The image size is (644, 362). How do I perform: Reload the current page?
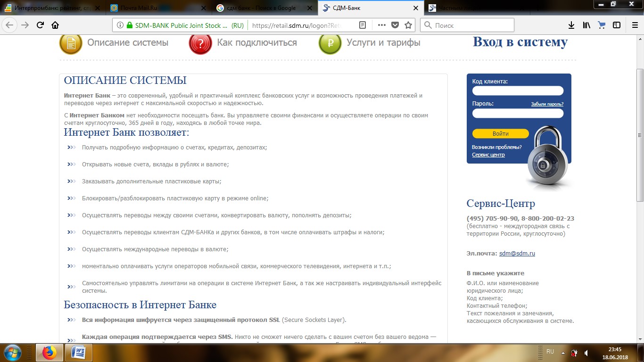[40, 25]
